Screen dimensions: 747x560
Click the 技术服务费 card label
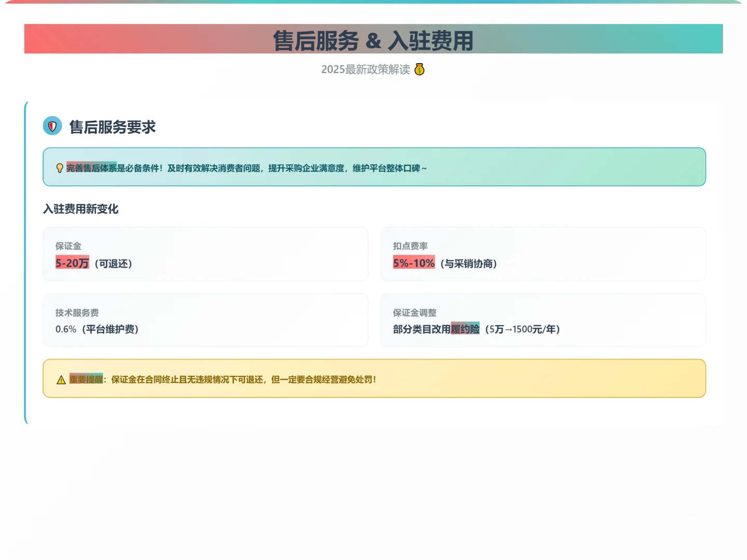click(77, 313)
